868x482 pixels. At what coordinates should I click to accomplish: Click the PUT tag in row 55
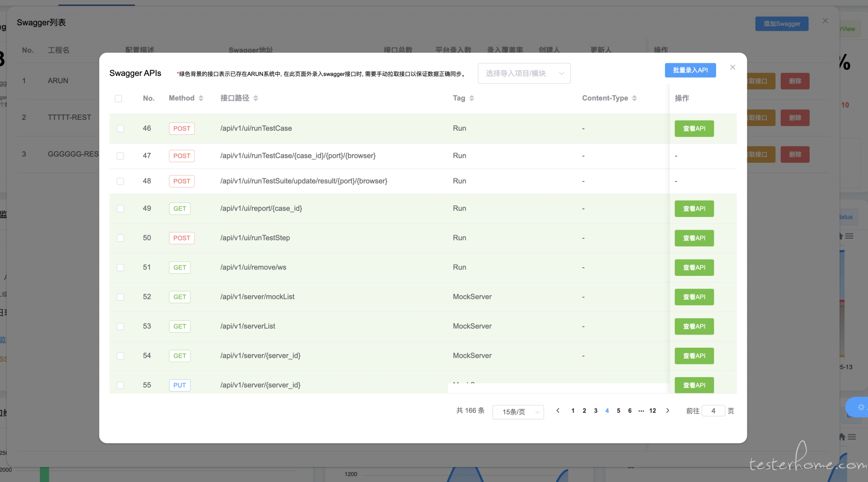pos(179,385)
